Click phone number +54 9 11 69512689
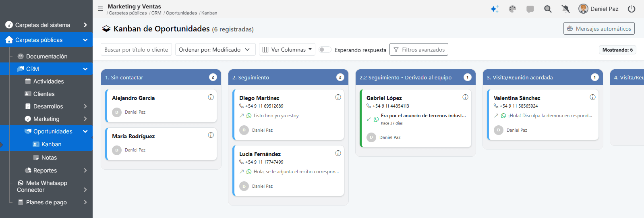 pos(264,106)
